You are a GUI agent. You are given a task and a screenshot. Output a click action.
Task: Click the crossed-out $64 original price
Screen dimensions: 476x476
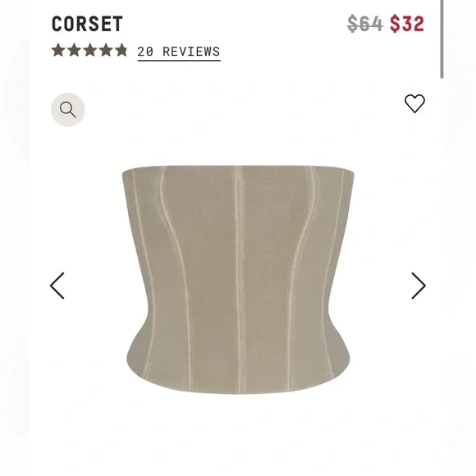point(365,24)
